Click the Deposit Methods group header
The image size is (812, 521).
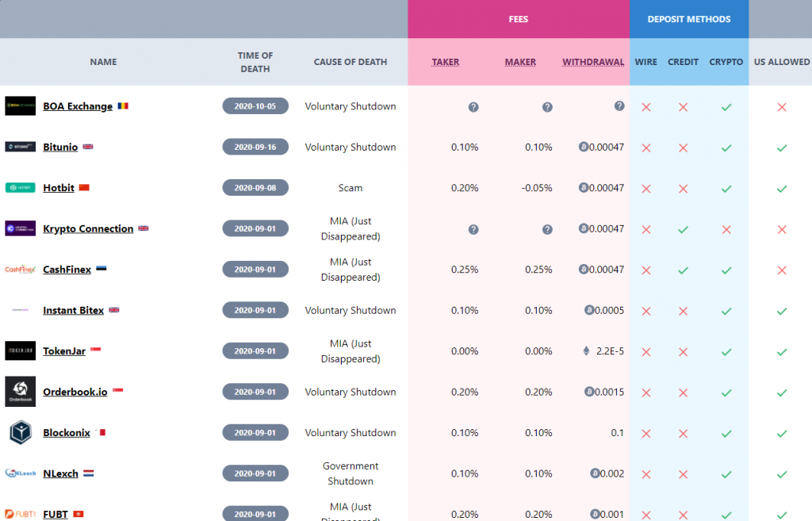coord(689,19)
